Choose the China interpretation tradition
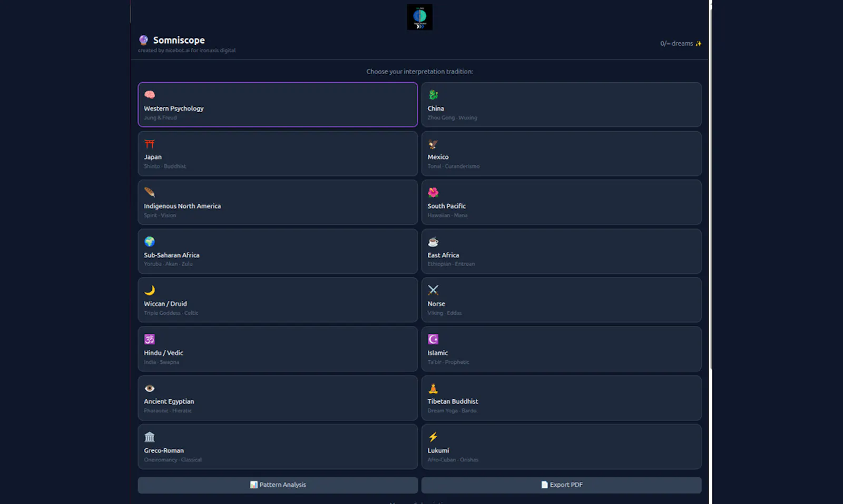Viewport: 843px width, 504px height. [562, 104]
